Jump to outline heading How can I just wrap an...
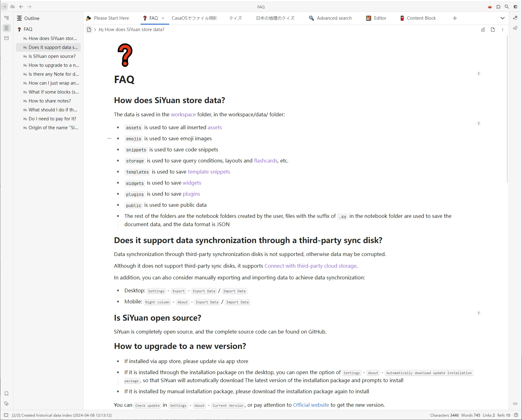522x420 pixels. (x=48, y=83)
